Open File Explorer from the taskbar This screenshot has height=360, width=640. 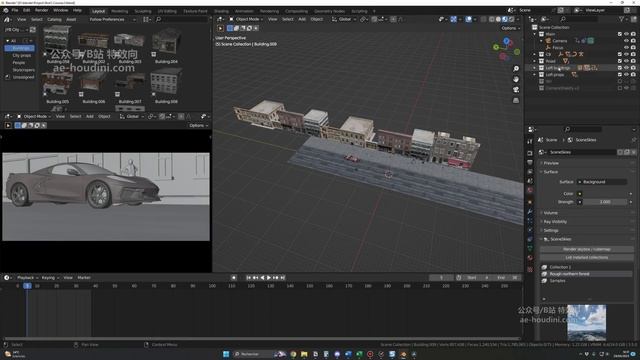click(x=304, y=354)
